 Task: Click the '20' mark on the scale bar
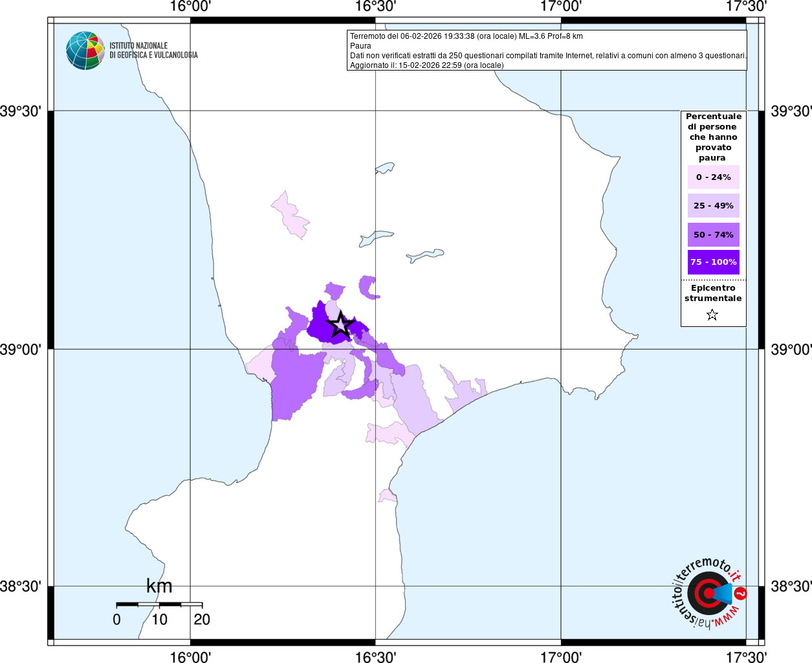click(x=202, y=620)
